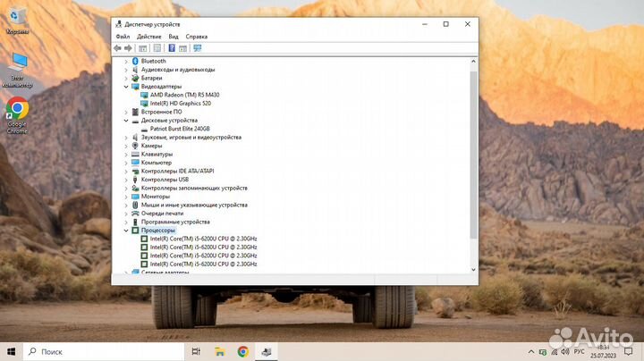The width and height of the screenshot is (644, 361).
Task: Open the Справка menu
Action: 196,37
